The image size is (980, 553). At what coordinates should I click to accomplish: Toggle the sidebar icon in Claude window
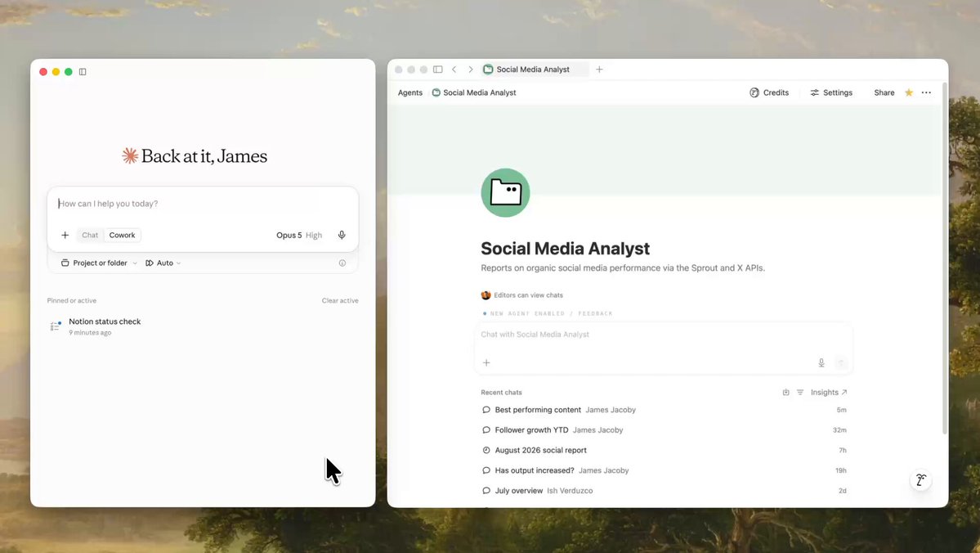[83, 72]
